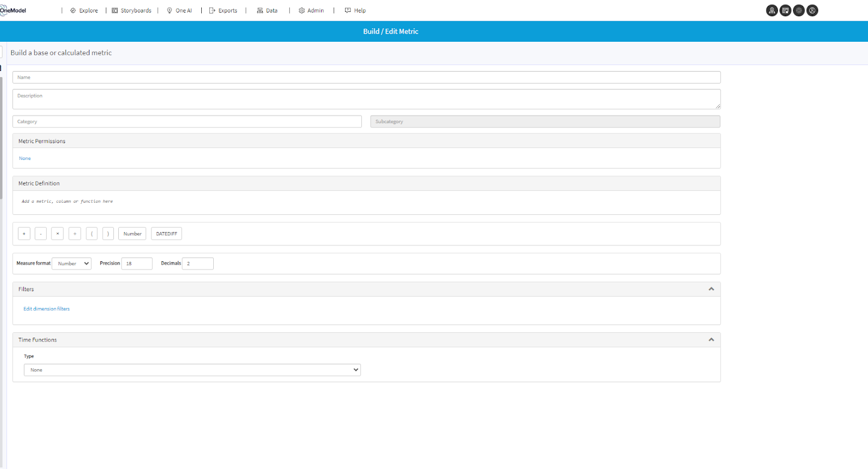The image size is (868, 469).
Task: Insert an opening parenthesis
Action: coord(92,234)
